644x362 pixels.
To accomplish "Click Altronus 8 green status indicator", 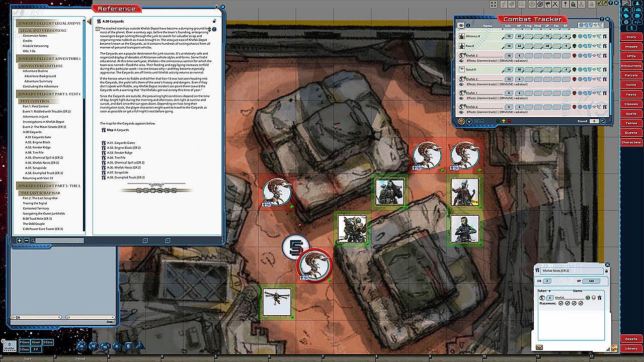I will tap(575, 36).
